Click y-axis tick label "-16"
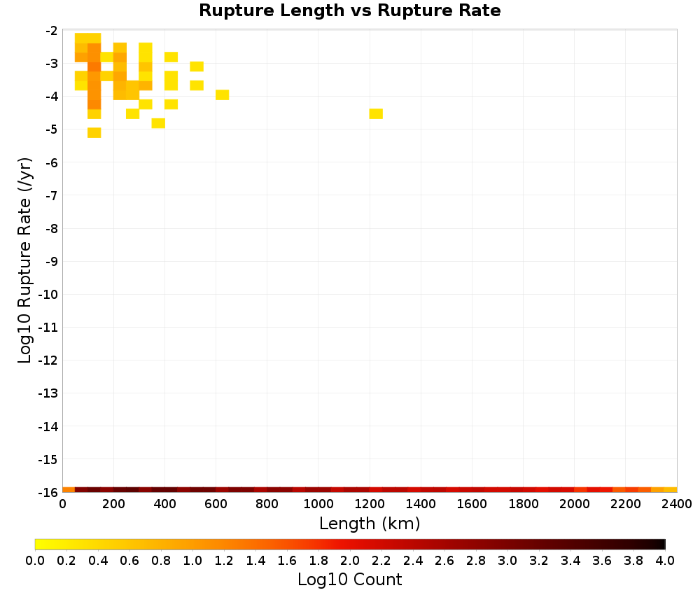This screenshot has height=595, width=700. [48, 492]
